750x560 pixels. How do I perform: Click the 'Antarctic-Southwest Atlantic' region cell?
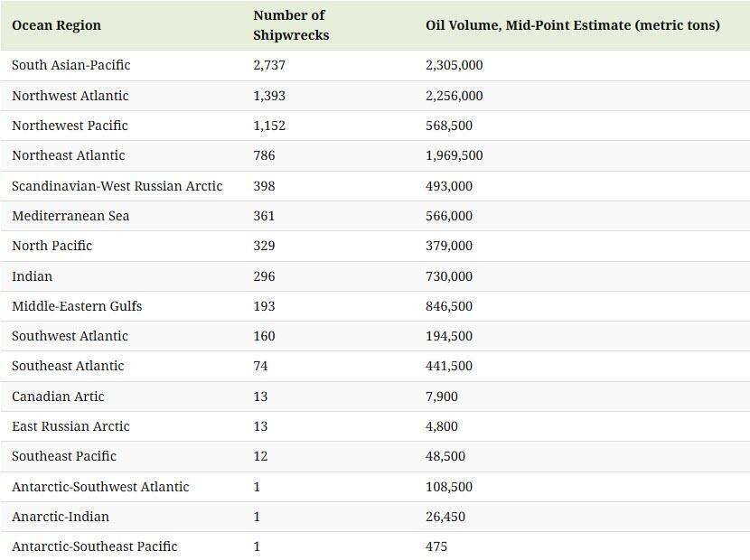(x=100, y=487)
